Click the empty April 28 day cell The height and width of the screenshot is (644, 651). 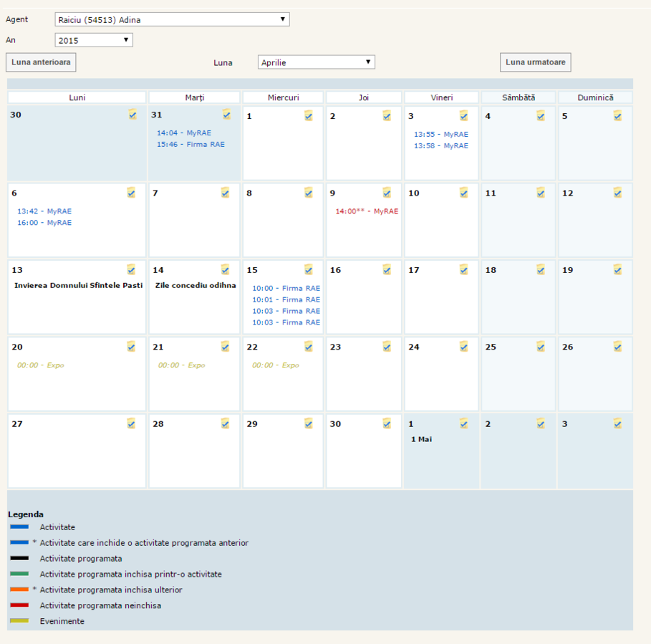[x=193, y=458]
